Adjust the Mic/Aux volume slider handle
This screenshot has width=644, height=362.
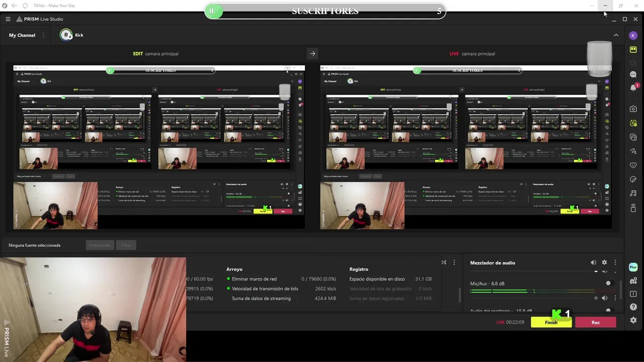pyautogui.click(x=596, y=298)
